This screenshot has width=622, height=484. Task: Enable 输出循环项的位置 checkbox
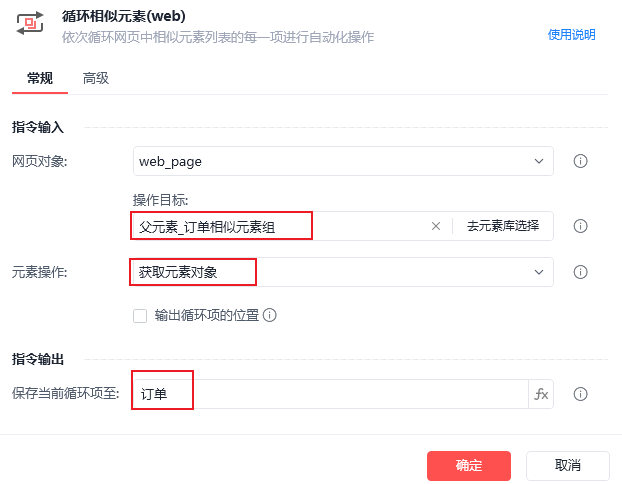click(x=140, y=316)
